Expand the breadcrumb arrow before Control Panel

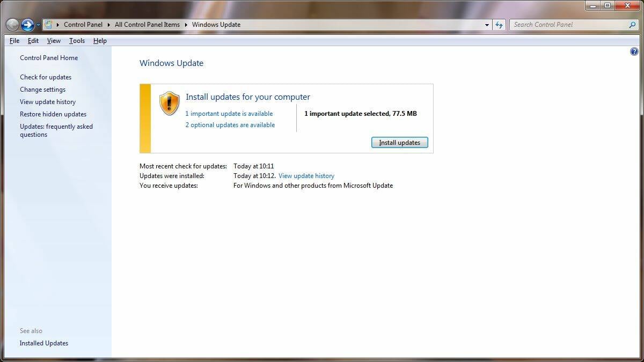tap(58, 25)
